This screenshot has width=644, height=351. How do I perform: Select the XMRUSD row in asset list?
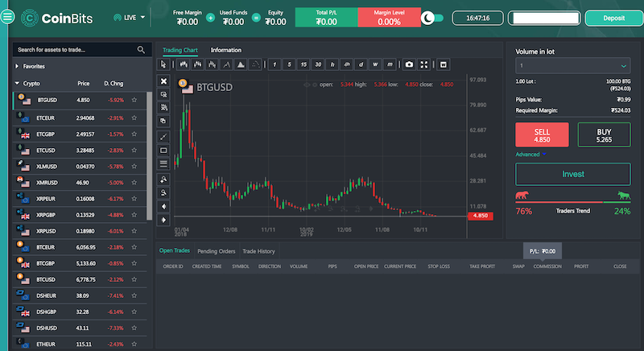click(x=79, y=183)
